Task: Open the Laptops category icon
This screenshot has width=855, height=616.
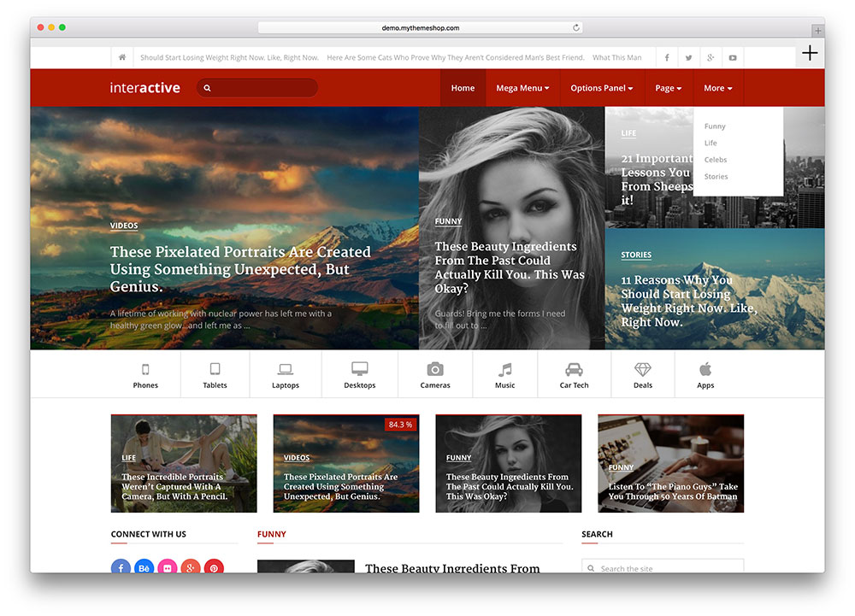Action: point(286,369)
